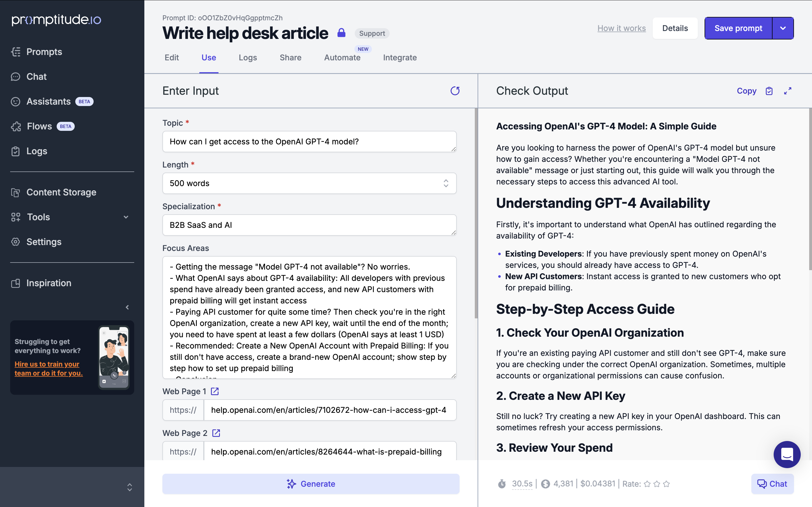Click the token coin icon
The height and width of the screenshot is (507, 812).
click(546, 484)
